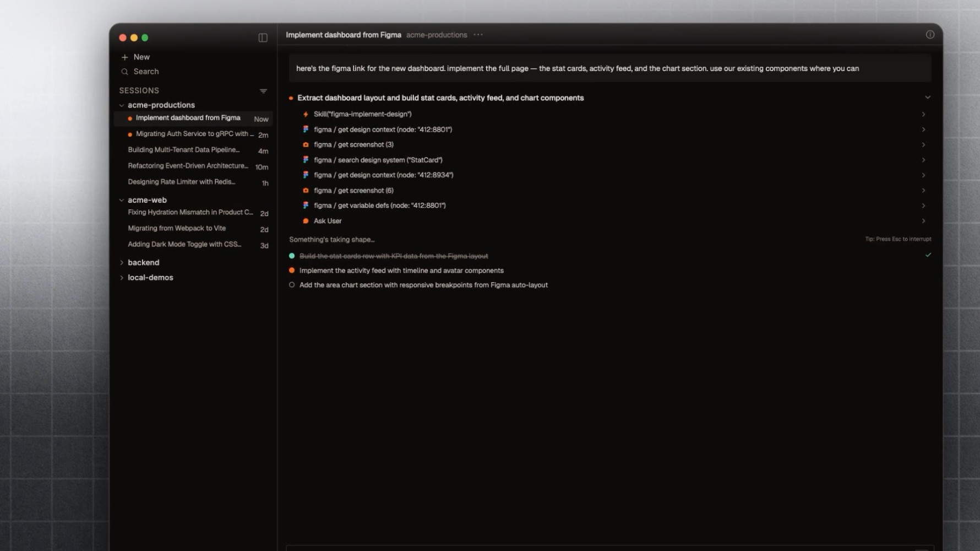Open the session info icon
Image resolution: width=980 pixels, height=551 pixels.
coord(930,35)
